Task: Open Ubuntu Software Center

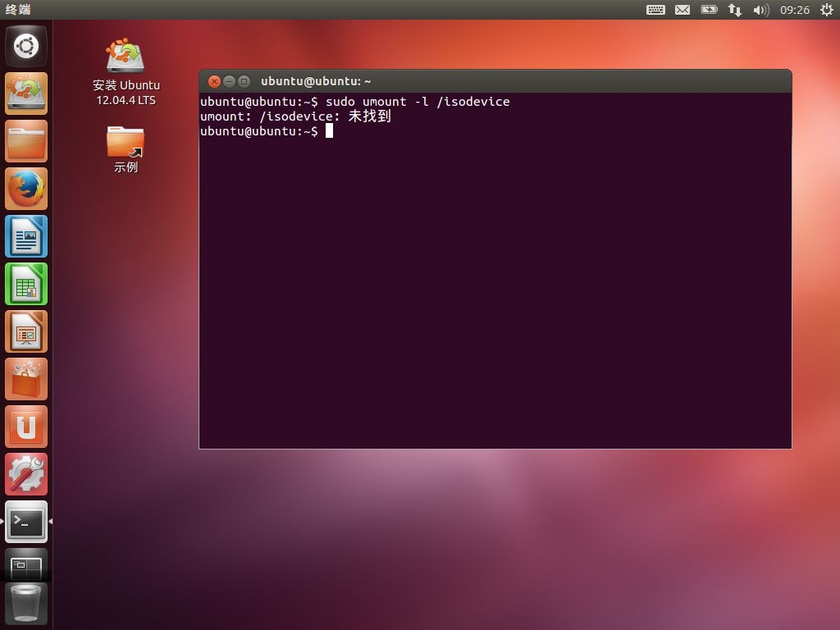Action: [x=26, y=379]
